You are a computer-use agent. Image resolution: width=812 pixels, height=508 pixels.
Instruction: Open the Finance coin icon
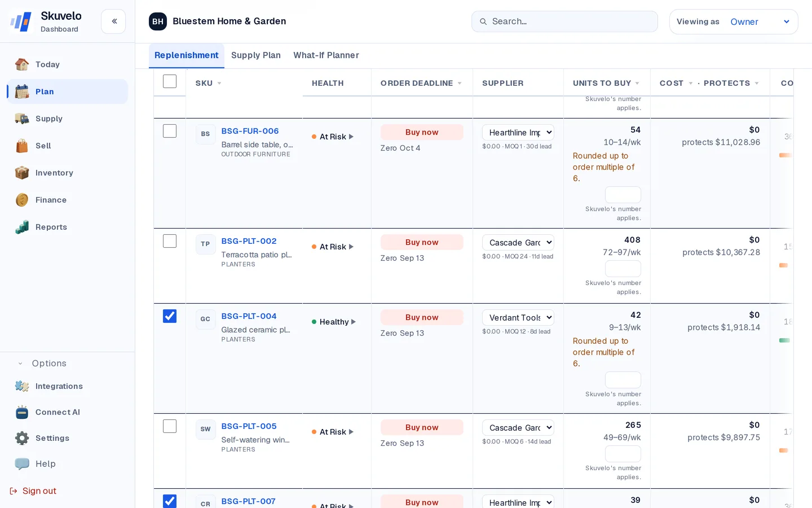(22, 200)
